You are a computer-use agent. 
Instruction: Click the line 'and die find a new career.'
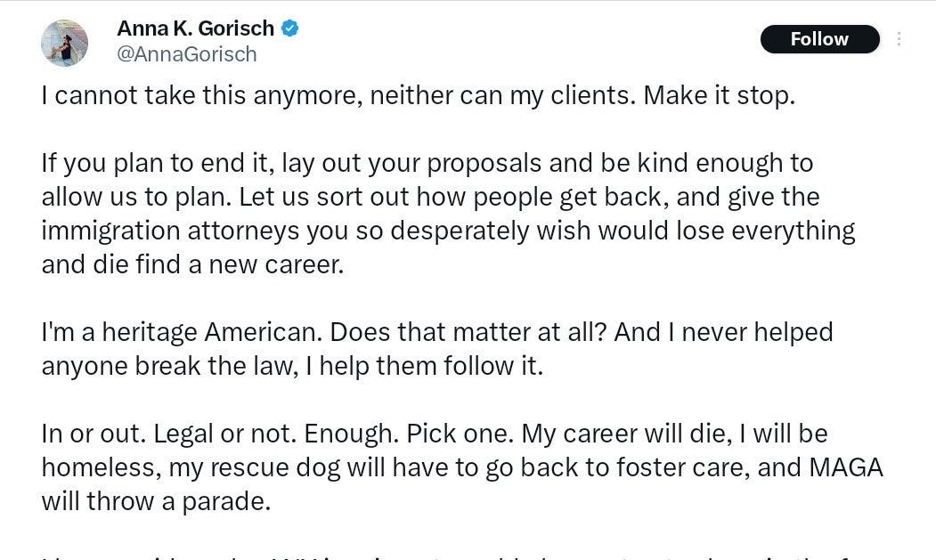tap(193, 264)
